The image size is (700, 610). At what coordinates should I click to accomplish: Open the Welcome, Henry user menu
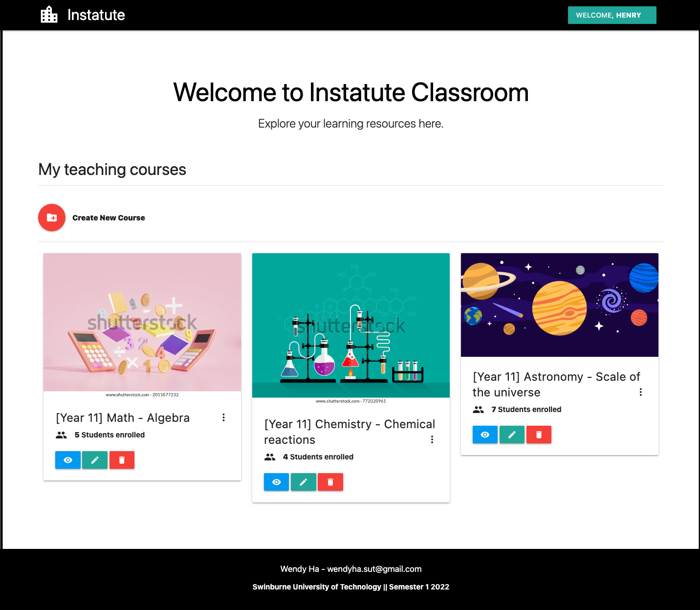(x=612, y=15)
